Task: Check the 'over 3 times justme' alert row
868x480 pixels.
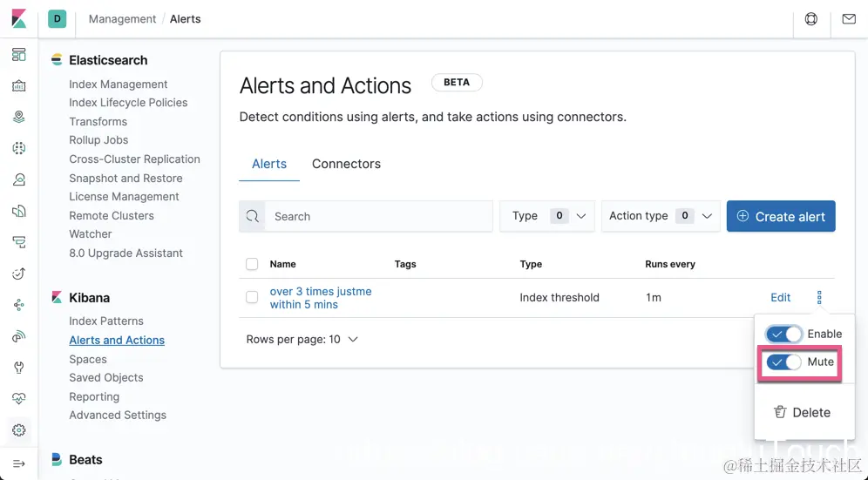Action: pos(252,297)
